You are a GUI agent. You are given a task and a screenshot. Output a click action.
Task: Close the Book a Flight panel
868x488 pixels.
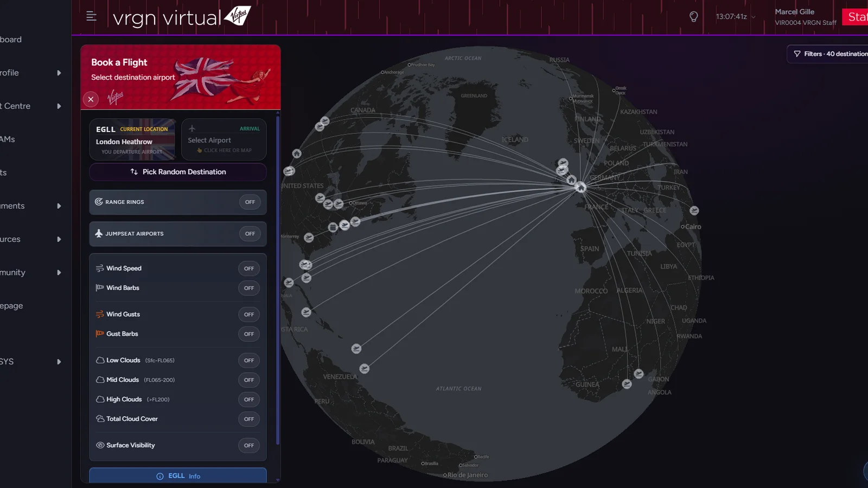coord(91,99)
